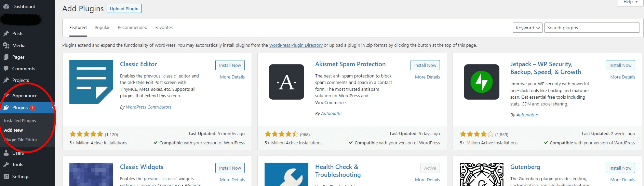Click the Projects pin icon

[6, 80]
